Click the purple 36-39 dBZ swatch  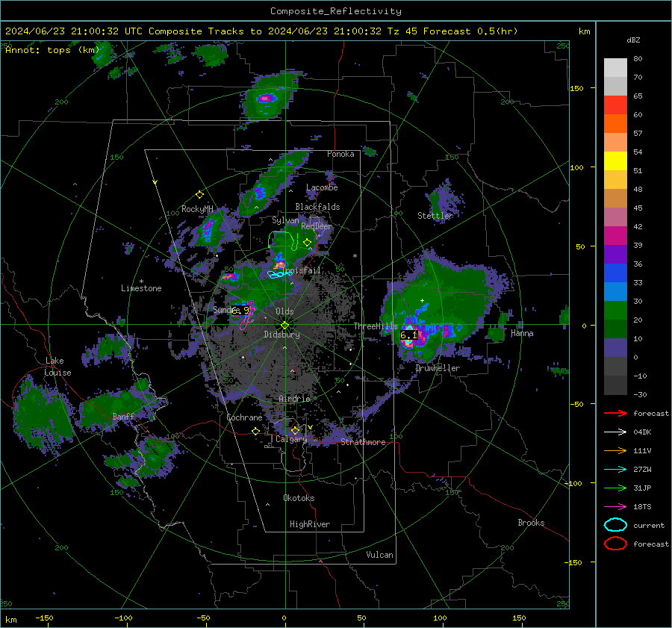click(615, 254)
